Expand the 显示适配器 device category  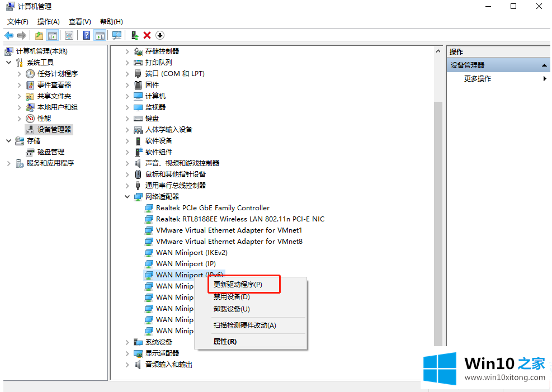(x=128, y=353)
